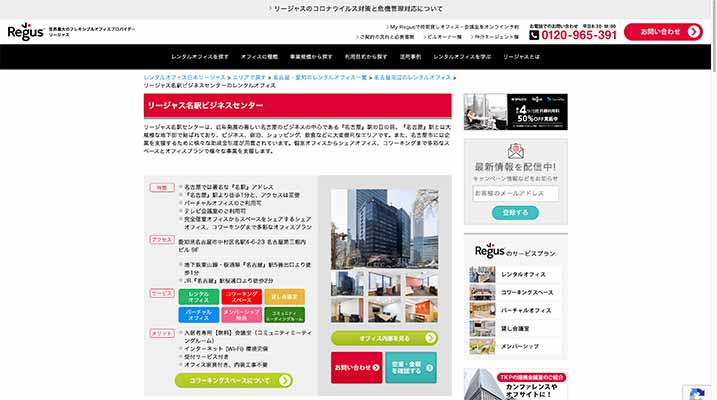Click the メンバーシップ sidebar thumbnail image

pyautogui.click(x=482, y=347)
